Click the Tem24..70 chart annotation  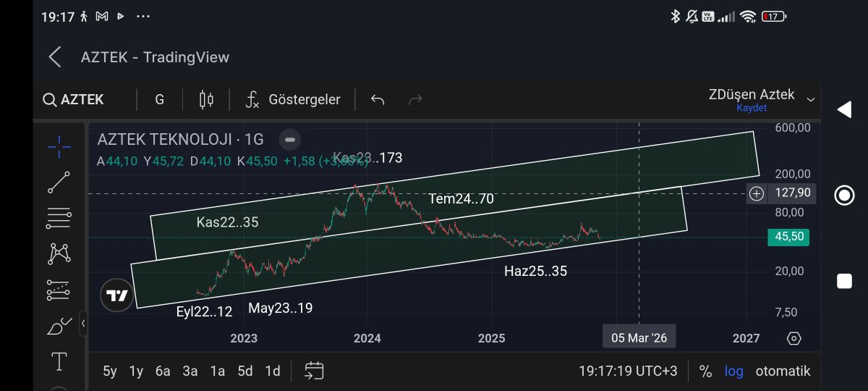(x=461, y=198)
